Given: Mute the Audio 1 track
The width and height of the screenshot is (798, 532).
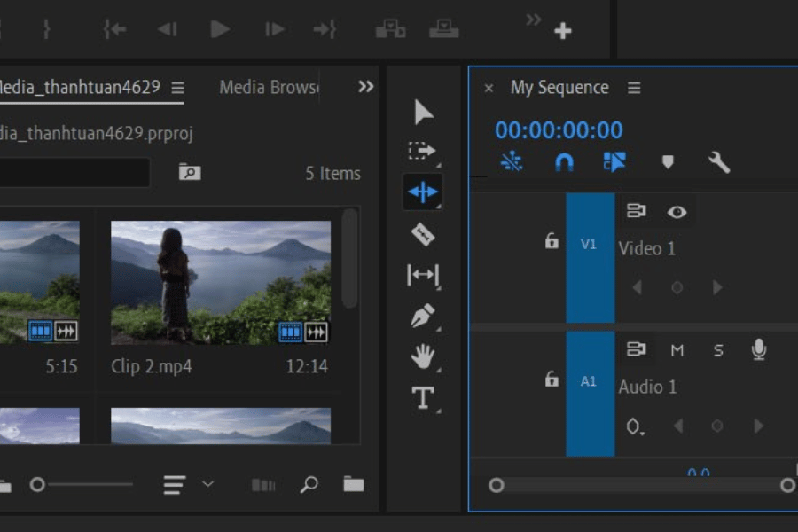Looking at the screenshot, I should tap(677, 350).
